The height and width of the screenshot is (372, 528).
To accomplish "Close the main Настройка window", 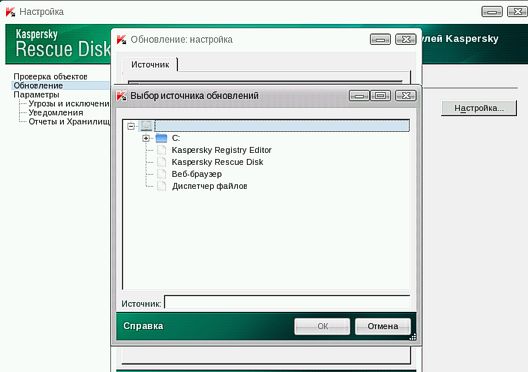I will pyautogui.click(x=518, y=11).
